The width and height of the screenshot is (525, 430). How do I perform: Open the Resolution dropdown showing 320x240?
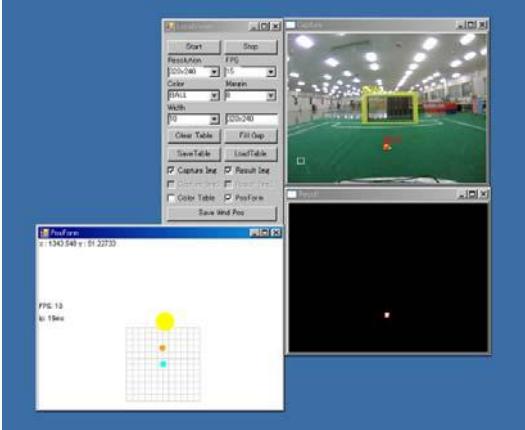pyautogui.click(x=215, y=72)
